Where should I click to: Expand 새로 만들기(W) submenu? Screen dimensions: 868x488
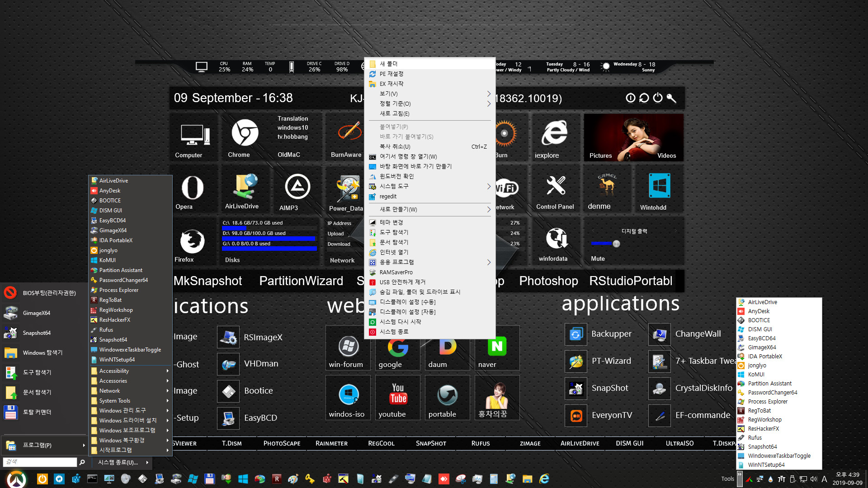[429, 210]
